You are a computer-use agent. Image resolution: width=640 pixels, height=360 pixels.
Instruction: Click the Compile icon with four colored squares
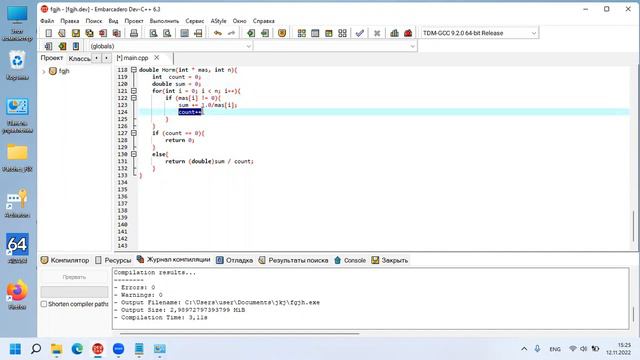click(x=302, y=33)
